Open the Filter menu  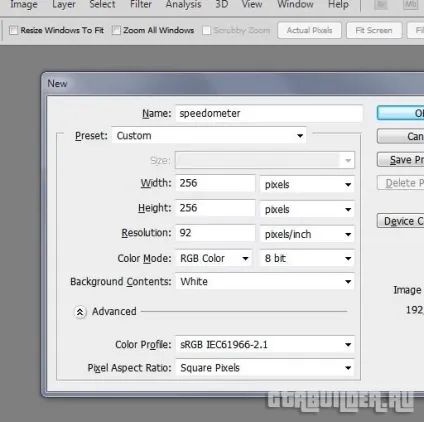point(141,5)
